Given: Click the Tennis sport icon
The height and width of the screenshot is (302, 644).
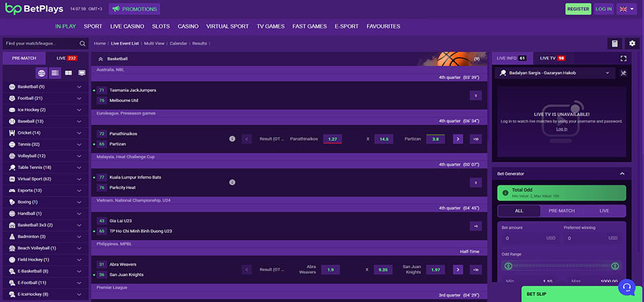Looking at the screenshot, I should 12,145.
